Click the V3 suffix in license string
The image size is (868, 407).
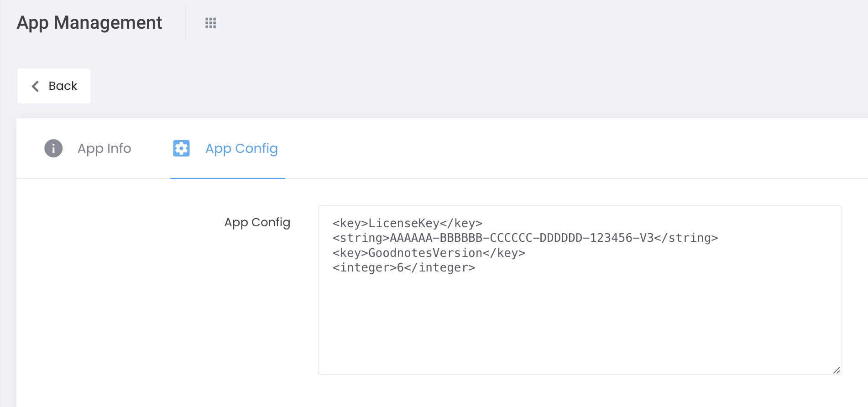[x=647, y=238]
